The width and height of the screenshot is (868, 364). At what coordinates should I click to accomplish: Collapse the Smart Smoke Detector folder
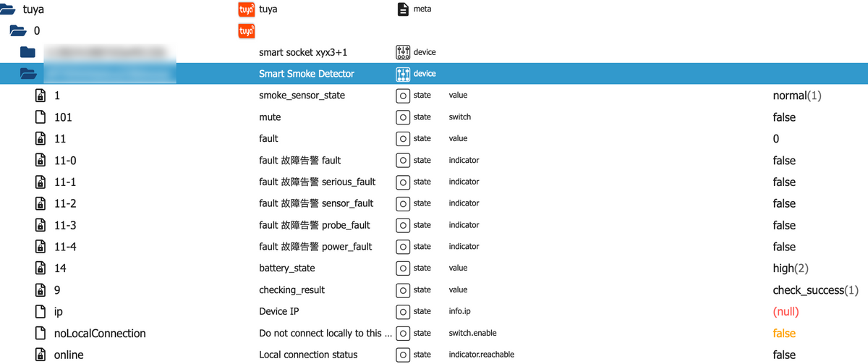point(28,73)
